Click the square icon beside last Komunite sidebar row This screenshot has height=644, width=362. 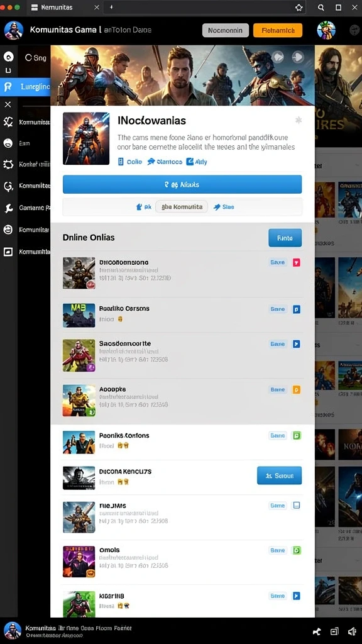coord(8,252)
